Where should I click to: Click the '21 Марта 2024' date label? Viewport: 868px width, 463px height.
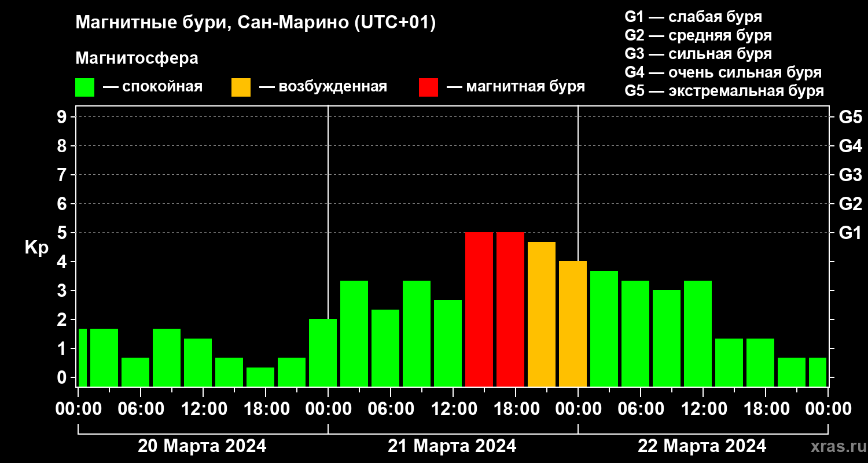point(452,446)
